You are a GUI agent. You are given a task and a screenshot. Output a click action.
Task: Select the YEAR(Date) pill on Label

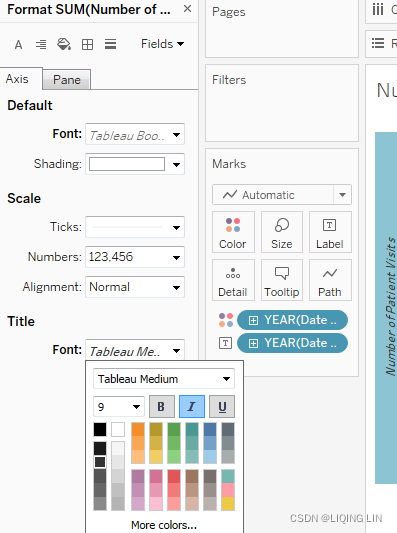[292, 343]
